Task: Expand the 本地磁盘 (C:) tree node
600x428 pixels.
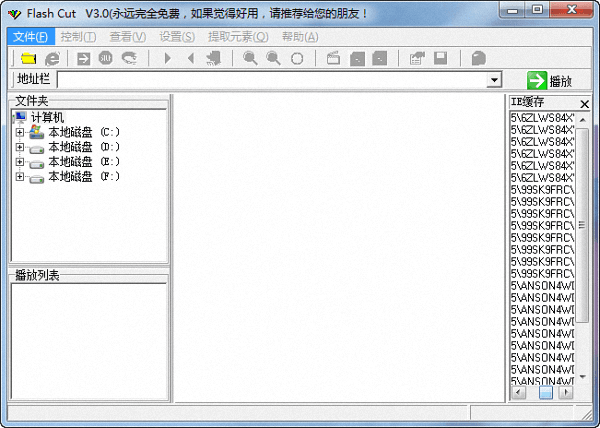Action: coord(20,132)
